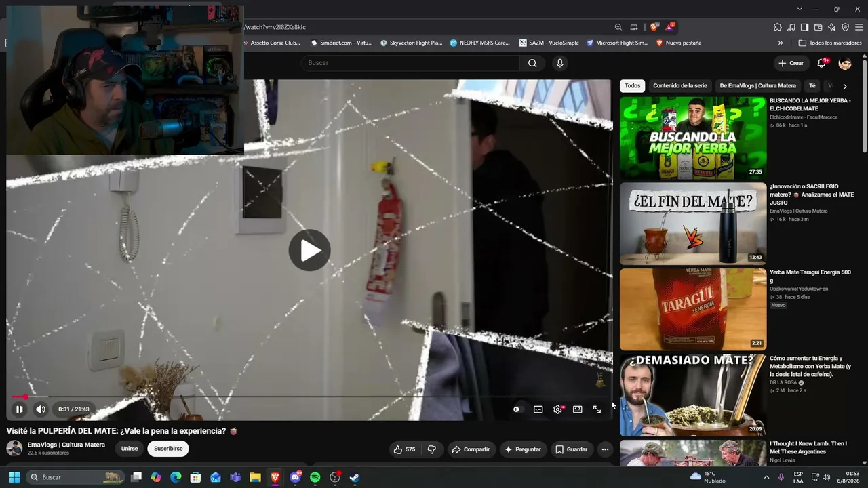The image size is (868, 488).
Task: Open the ¿Demasiado mate? video thumbnail
Action: point(693,395)
